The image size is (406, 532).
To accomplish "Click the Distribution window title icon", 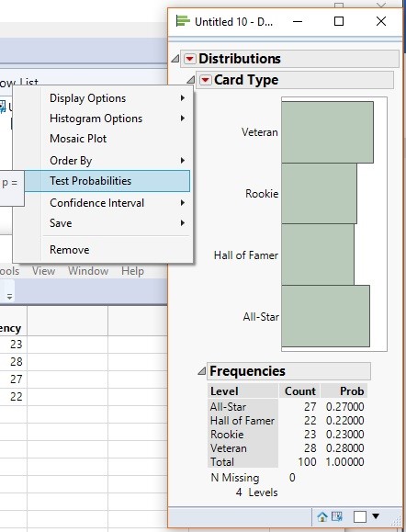I will (x=183, y=21).
